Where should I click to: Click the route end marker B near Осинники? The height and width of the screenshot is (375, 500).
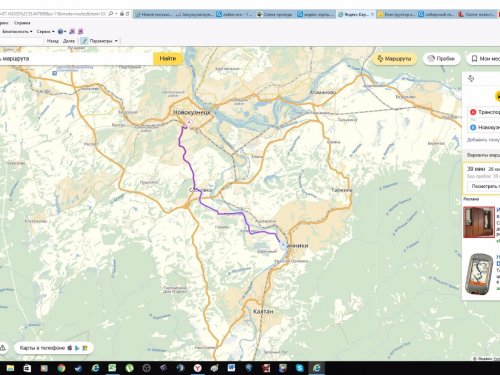tap(283, 245)
